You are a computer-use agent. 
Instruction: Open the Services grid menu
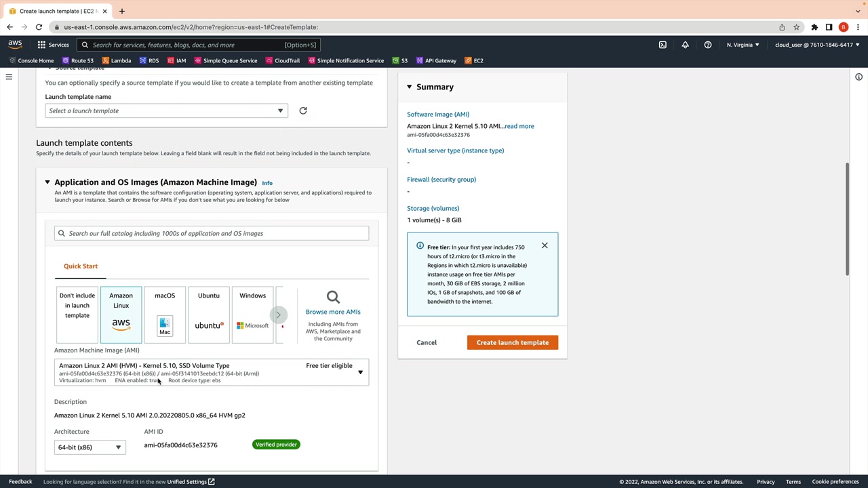coord(53,45)
